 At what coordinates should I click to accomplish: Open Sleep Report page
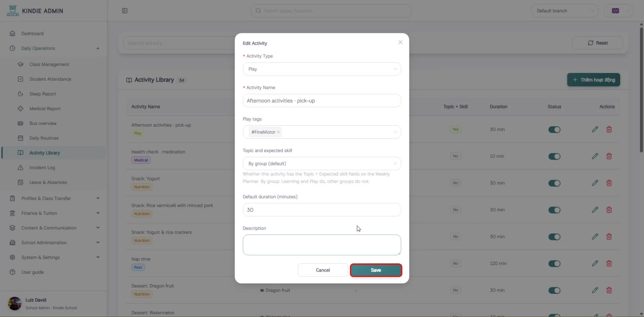(54, 94)
